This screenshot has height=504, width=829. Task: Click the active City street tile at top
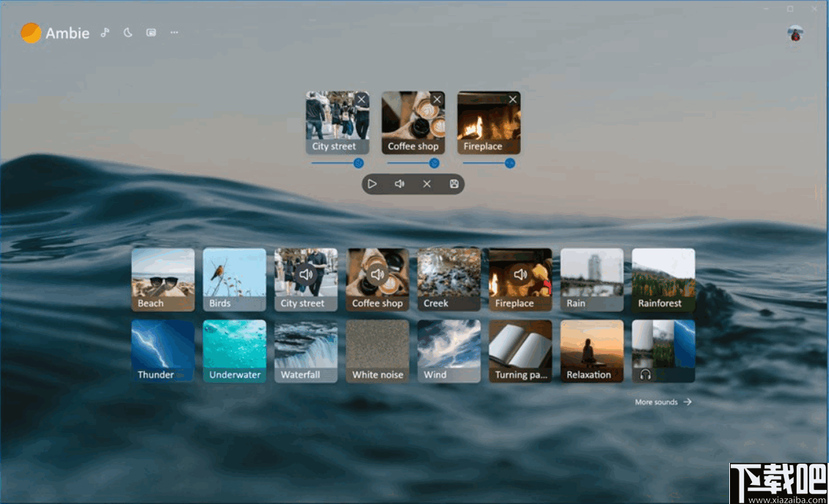(x=337, y=123)
